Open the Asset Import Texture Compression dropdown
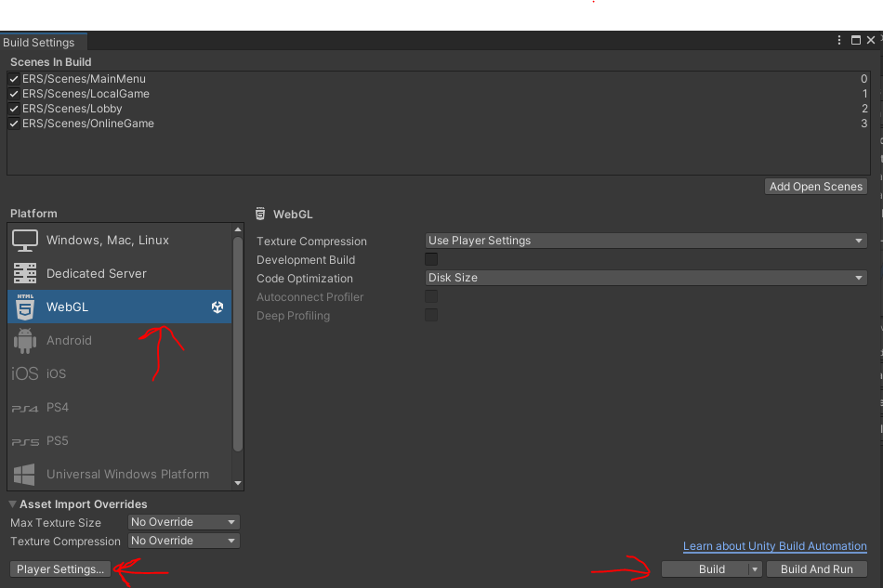This screenshot has width=883, height=588. click(x=184, y=541)
